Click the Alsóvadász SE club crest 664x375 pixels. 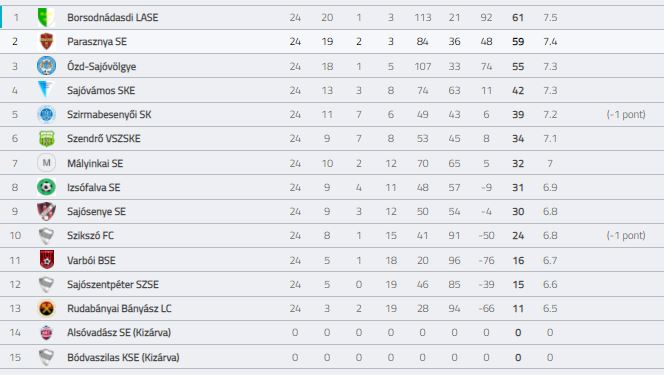[x=46, y=333]
